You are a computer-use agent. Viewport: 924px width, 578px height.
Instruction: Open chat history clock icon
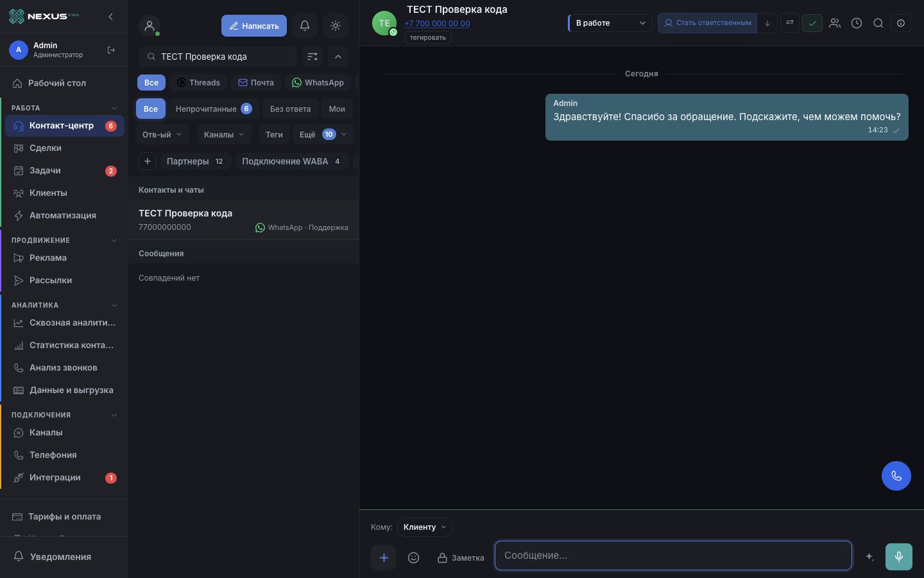pos(857,23)
